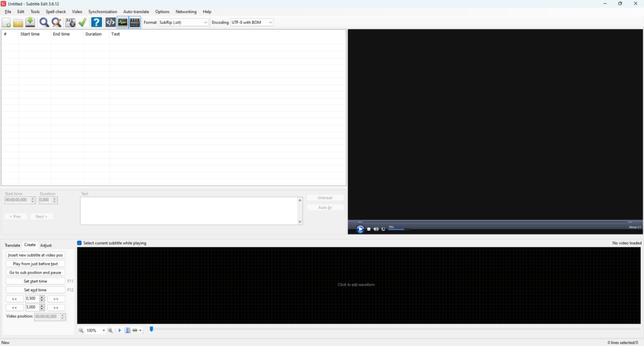Open the Options menu
Image resolution: width=644 pixels, height=346 pixels.
[x=162, y=12]
